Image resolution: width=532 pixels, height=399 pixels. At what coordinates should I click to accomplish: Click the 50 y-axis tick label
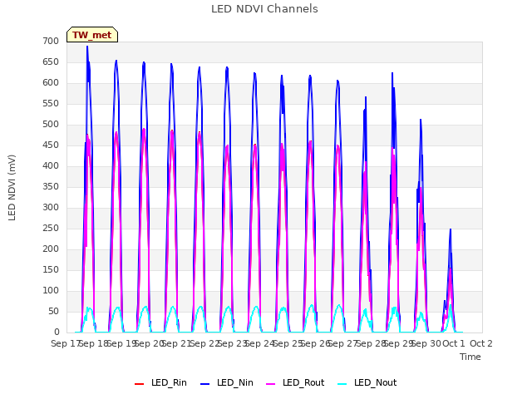tap(54, 312)
